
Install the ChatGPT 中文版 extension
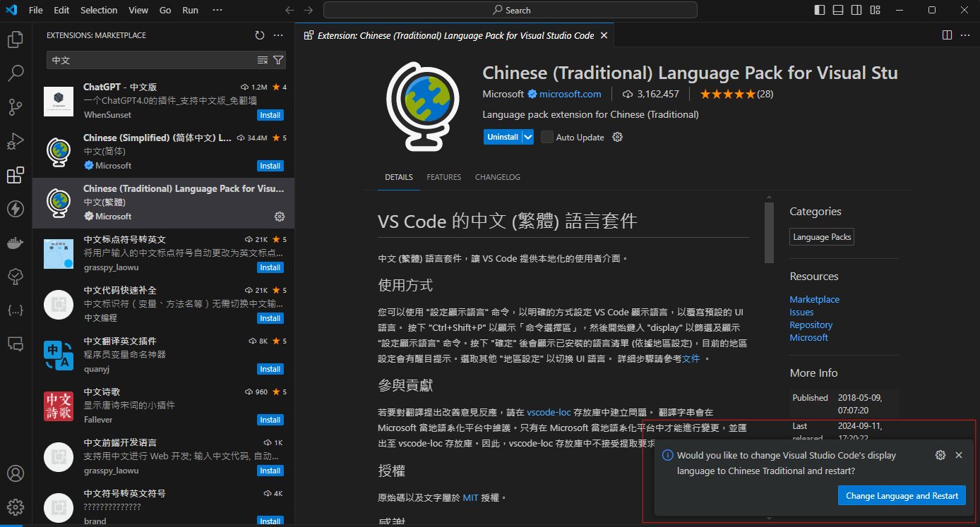(x=270, y=115)
